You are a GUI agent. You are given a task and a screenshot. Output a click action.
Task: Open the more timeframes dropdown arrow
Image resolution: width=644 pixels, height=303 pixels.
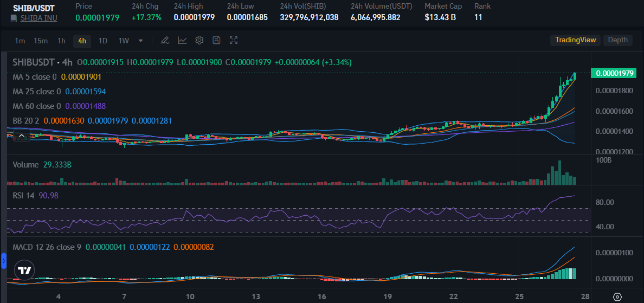(x=141, y=41)
